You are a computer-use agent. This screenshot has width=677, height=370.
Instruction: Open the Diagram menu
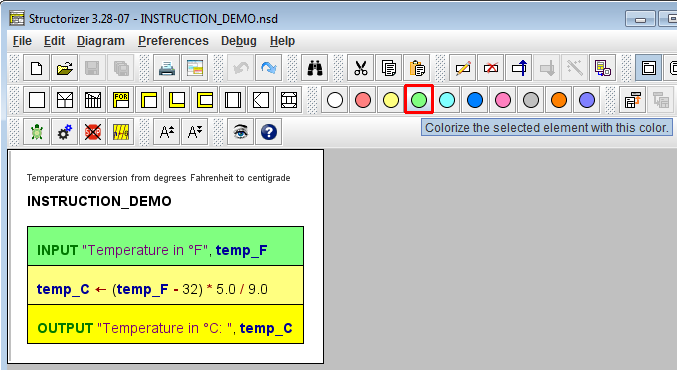coord(101,41)
